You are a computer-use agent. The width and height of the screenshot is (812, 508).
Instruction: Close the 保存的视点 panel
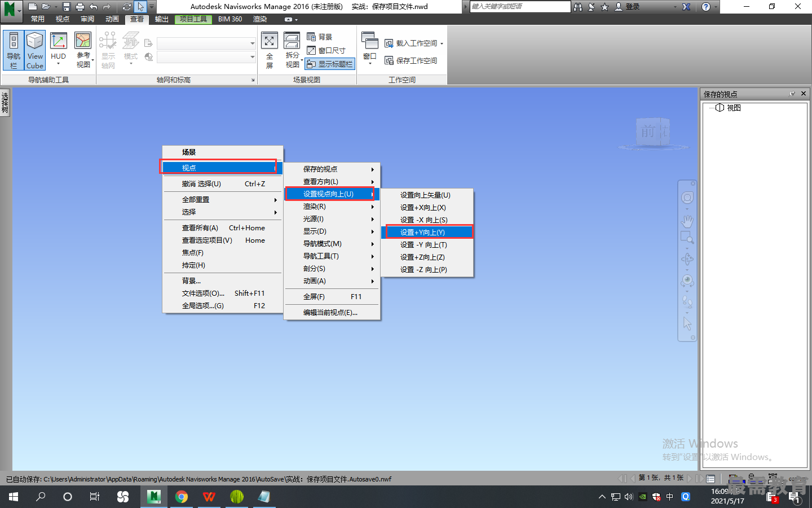[x=804, y=94]
